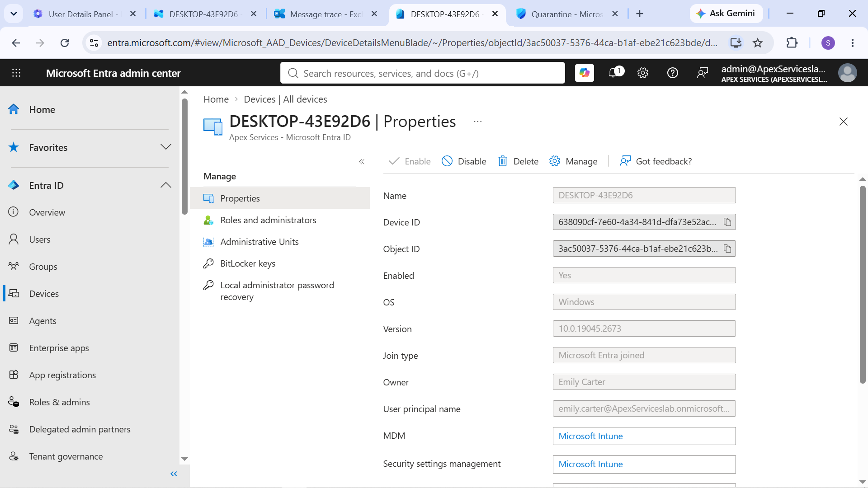Open the more options ellipsis beside Properties

coord(478,122)
